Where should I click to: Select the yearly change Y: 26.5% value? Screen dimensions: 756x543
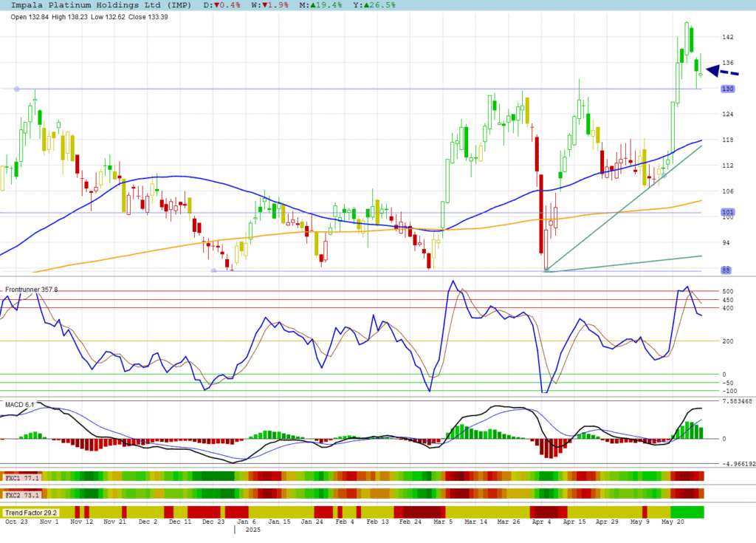coord(374,5)
